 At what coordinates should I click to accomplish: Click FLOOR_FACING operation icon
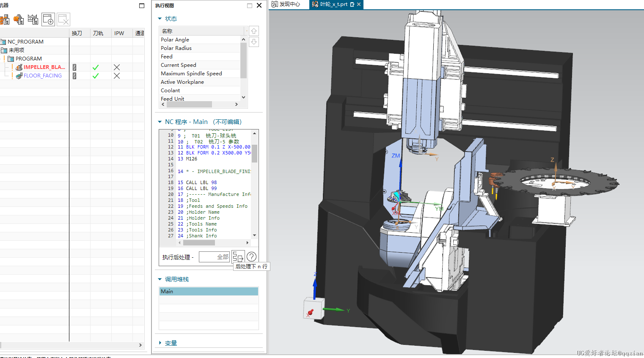coord(19,76)
